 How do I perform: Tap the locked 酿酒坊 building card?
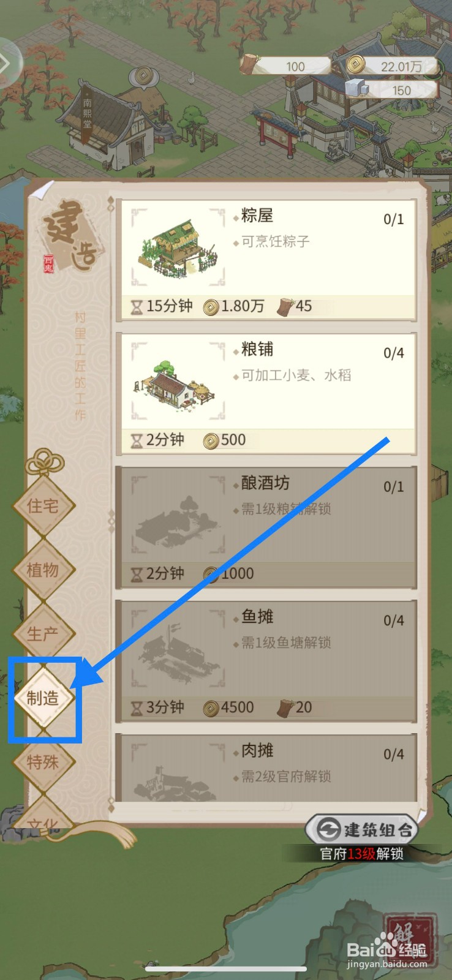point(266,527)
